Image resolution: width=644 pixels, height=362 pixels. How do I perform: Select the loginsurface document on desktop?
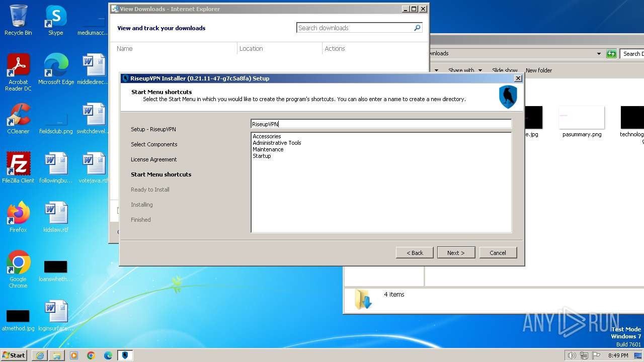56,316
